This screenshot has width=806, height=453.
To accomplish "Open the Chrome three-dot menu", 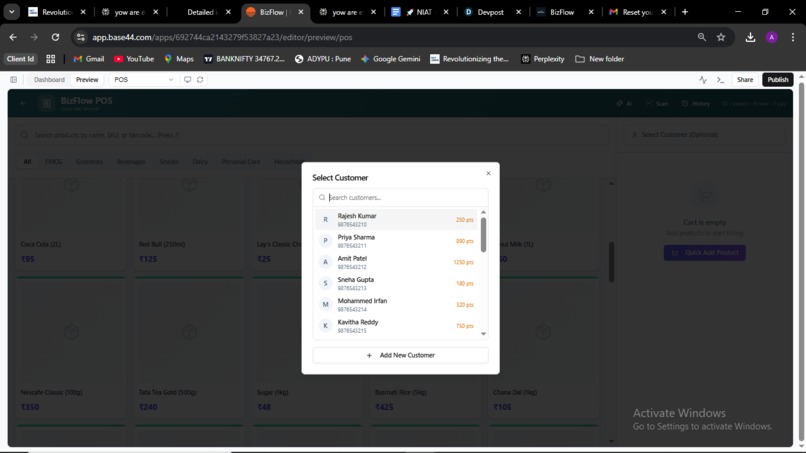I will coord(793,37).
